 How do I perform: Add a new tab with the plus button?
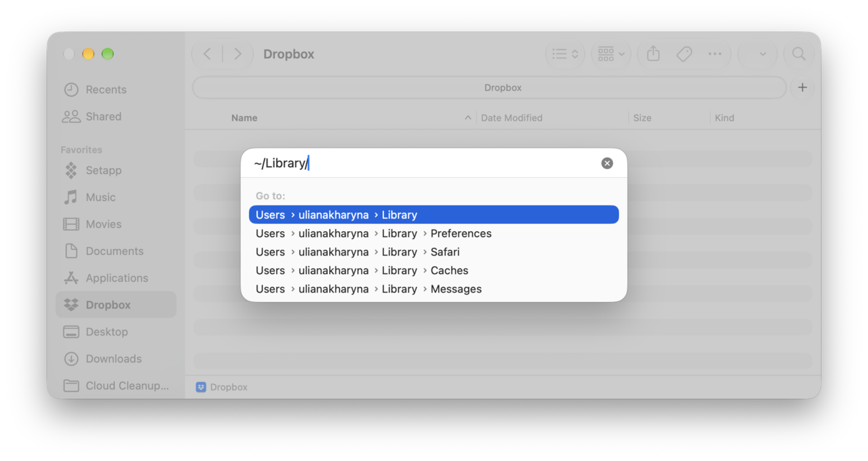pyautogui.click(x=802, y=88)
